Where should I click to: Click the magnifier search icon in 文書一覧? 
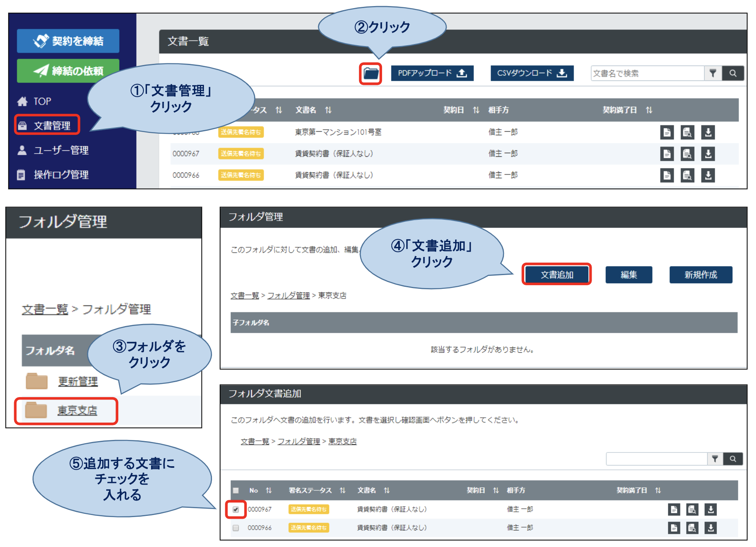coord(734,73)
